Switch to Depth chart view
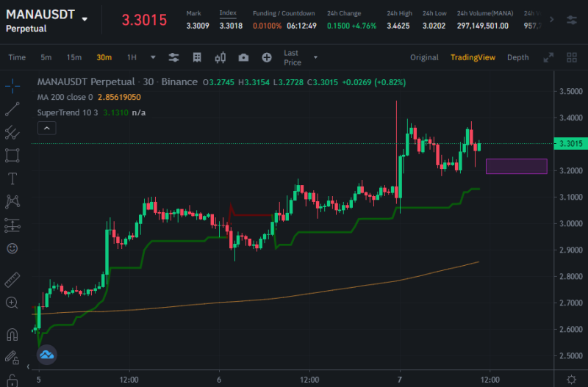The image size is (588, 387). [x=518, y=57]
